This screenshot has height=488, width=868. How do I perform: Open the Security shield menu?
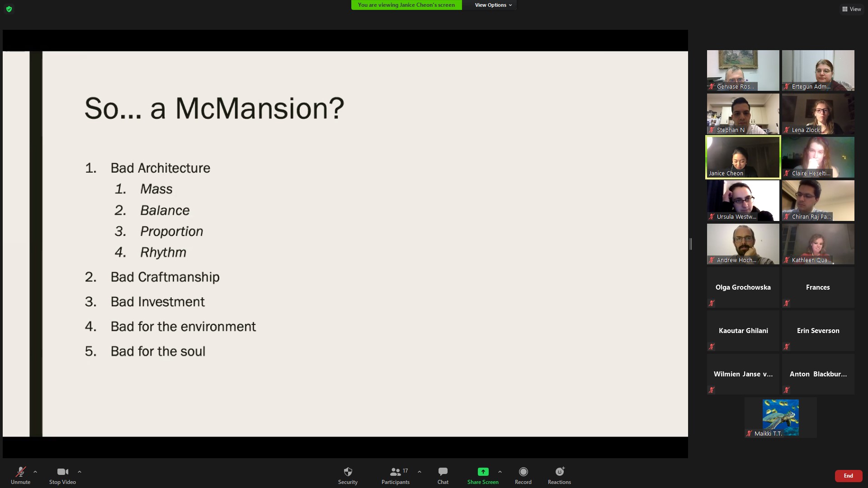coord(348,475)
